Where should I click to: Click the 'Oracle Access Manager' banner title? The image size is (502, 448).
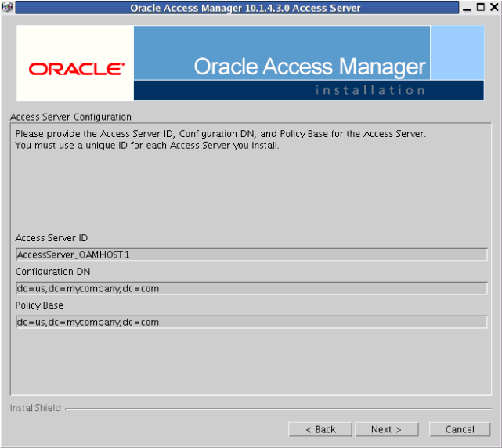(309, 67)
